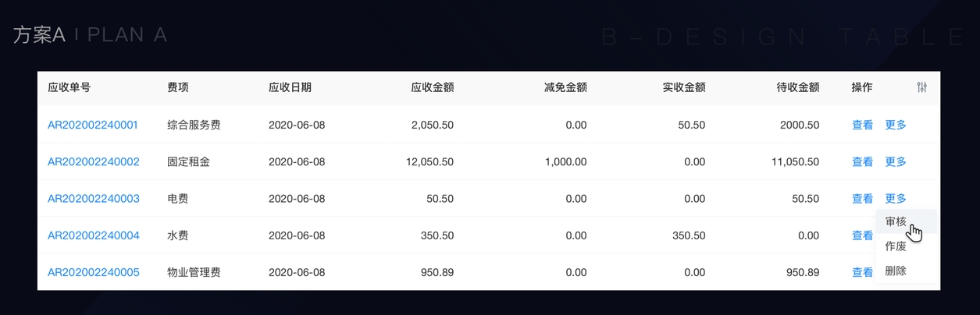980x315 pixels.
Task: Click the 应收日期 column header
Action: tap(290, 87)
